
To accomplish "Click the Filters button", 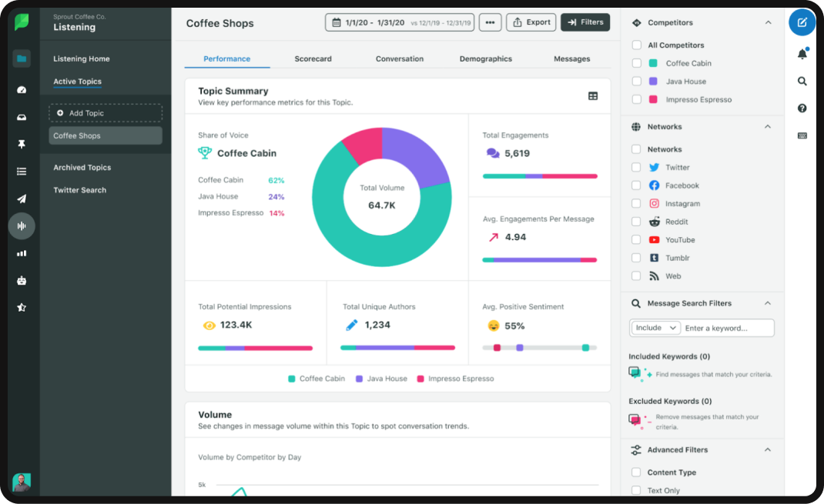I will (585, 22).
